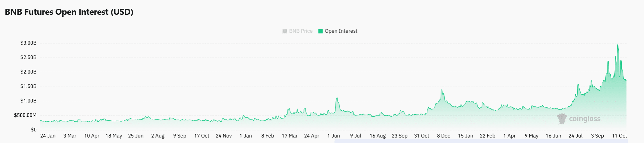
Task: Select the $1.50B y-axis label
Action: (x=28, y=87)
